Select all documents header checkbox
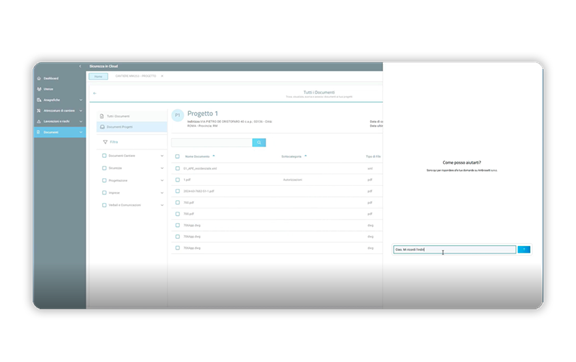Image resolution: width=576 pixels, height=362 pixels. [177, 157]
